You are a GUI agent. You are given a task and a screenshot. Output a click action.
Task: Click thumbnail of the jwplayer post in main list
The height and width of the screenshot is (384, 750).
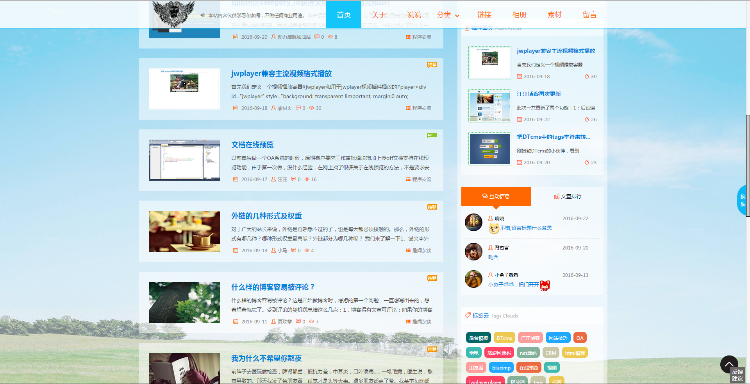point(184,88)
